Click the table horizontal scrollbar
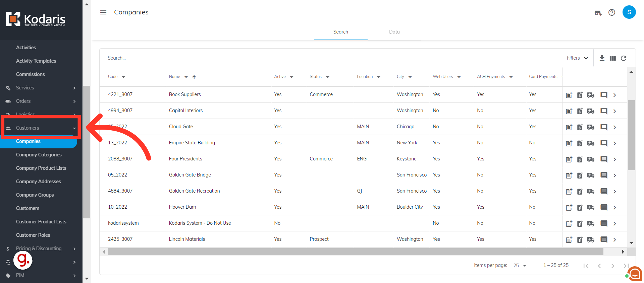The height and width of the screenshot is (283, 644). tap(356, 252)
